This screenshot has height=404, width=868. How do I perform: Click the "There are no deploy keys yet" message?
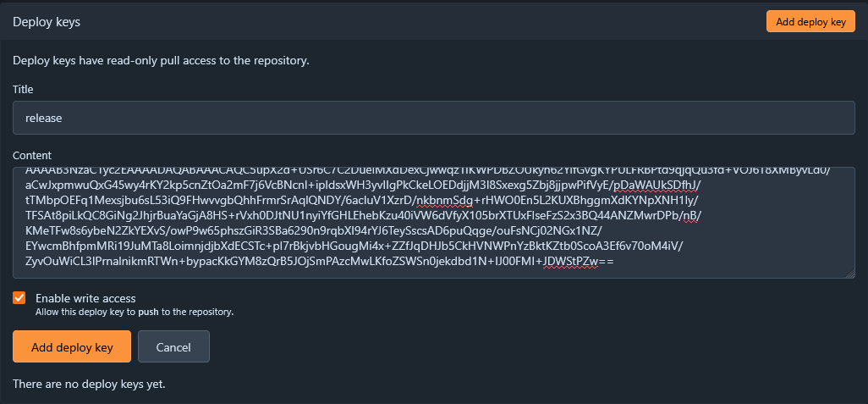click(89, 384)
